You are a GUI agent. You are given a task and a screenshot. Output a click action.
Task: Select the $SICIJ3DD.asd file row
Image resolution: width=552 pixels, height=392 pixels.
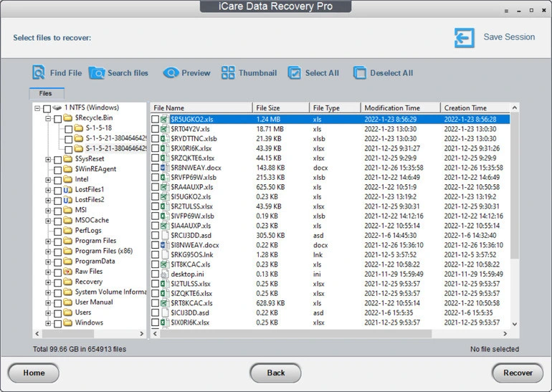click(330, 313)
